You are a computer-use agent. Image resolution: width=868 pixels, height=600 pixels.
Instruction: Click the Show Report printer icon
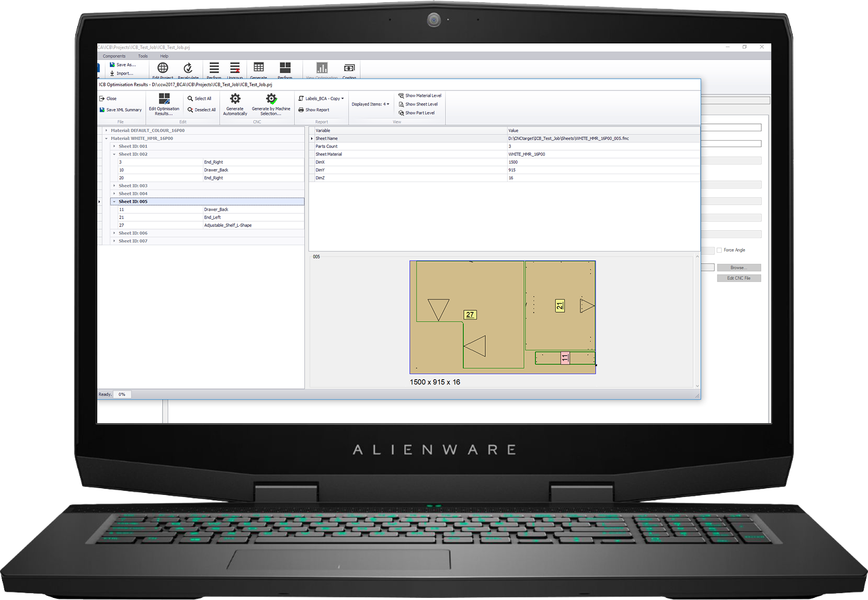pos(301,110)
